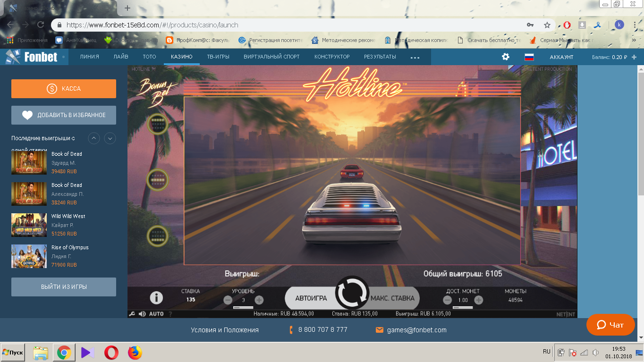Click the Пуск start button
This screenshot has width=644, height=362.
point(13,353)
